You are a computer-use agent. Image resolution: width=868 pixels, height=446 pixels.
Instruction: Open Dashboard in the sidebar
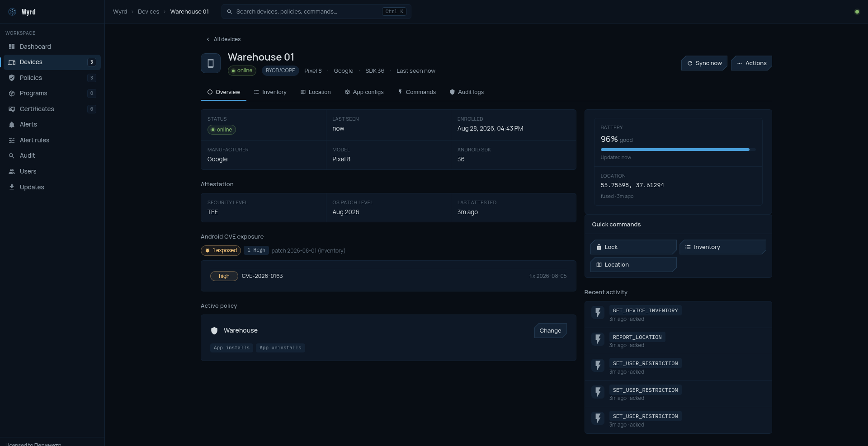click(x=52, y=47)
